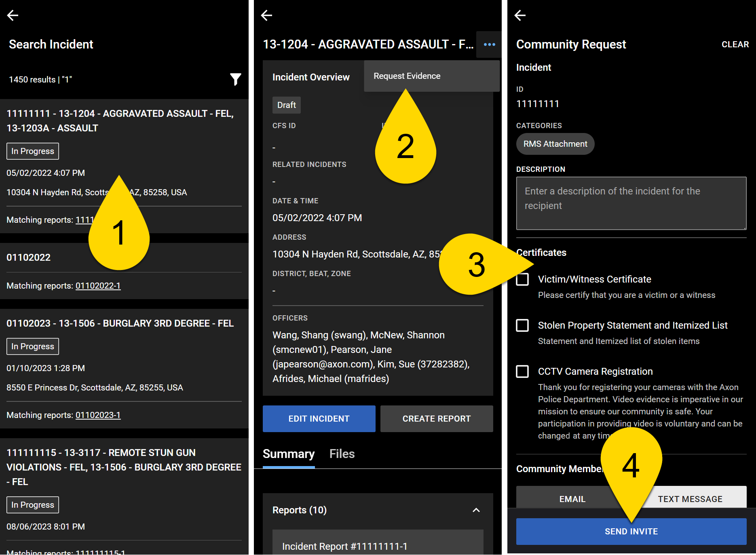The height and width of the screenshot is (555, 756).
Task: Open the three-dot more options menu
Action: [489, 44]
